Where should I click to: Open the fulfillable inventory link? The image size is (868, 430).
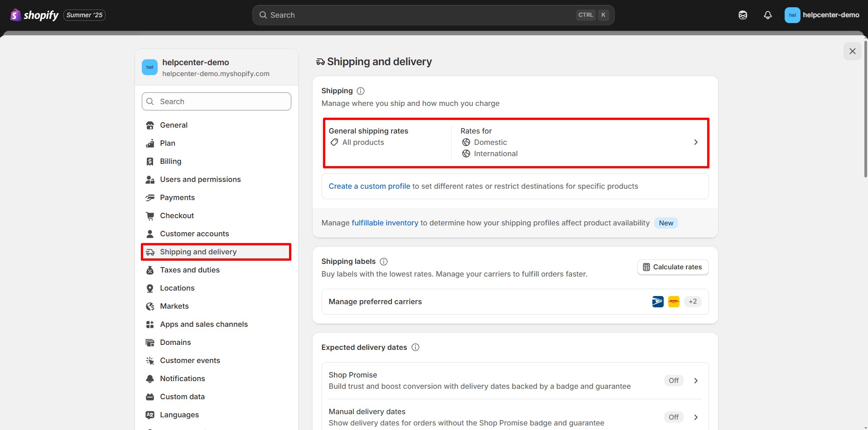click(x=385, y=222)
